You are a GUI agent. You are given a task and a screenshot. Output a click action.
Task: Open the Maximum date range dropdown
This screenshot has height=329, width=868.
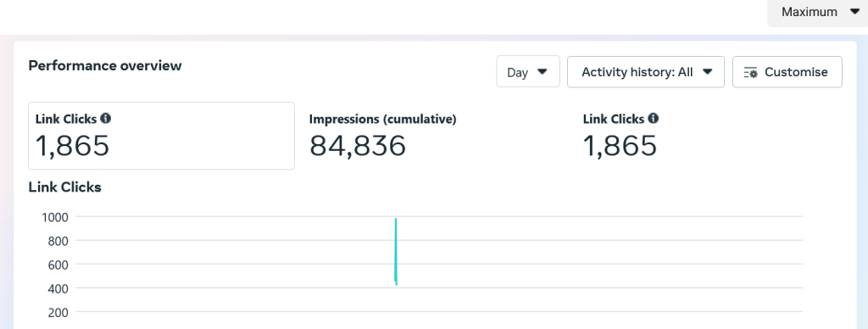818,12
